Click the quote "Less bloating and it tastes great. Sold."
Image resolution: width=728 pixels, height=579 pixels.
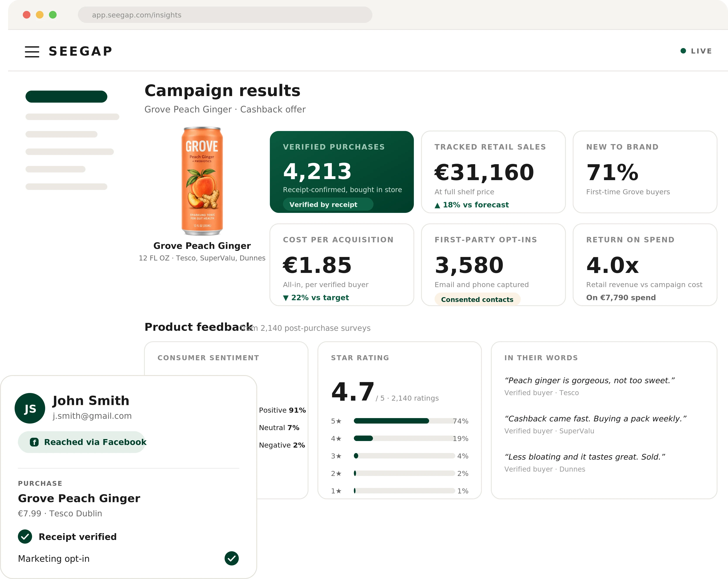584,457
